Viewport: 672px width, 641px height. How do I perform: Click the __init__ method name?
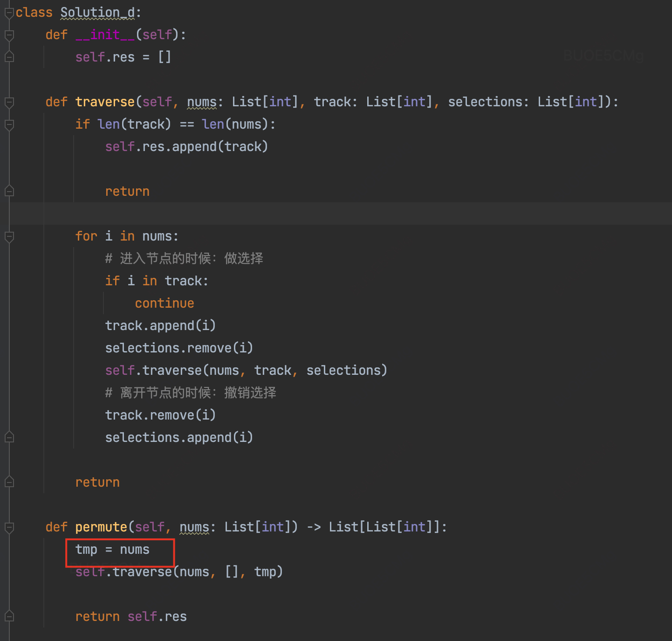(105, 35)
